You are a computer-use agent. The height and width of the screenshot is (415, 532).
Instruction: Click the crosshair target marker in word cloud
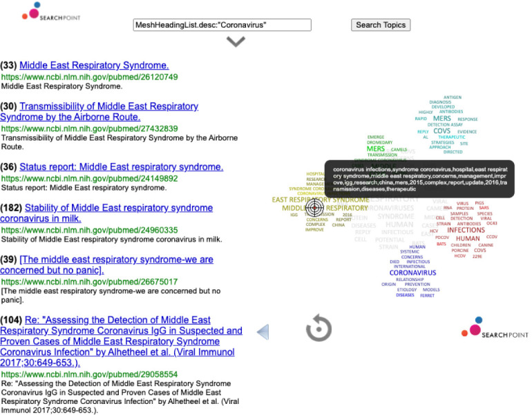click(314, 207)
